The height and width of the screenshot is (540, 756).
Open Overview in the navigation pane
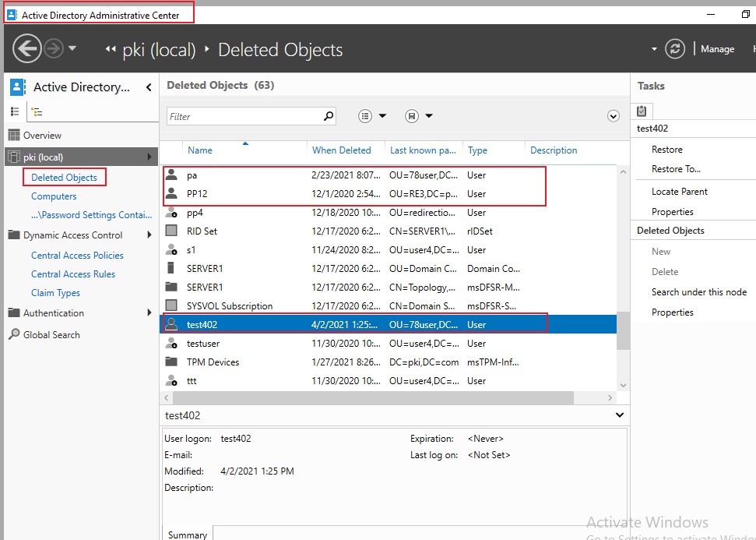pyautogui.click(x=42, y=135)
